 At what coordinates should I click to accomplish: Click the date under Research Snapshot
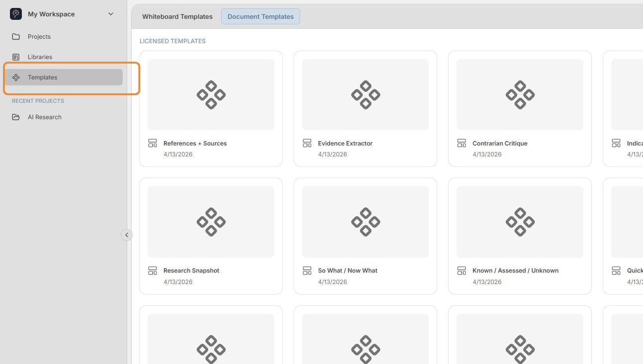point(178,282)
